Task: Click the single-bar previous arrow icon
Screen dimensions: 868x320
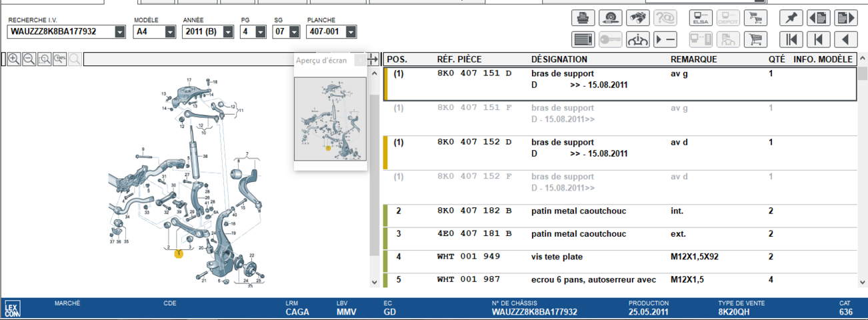Action: 818,39
